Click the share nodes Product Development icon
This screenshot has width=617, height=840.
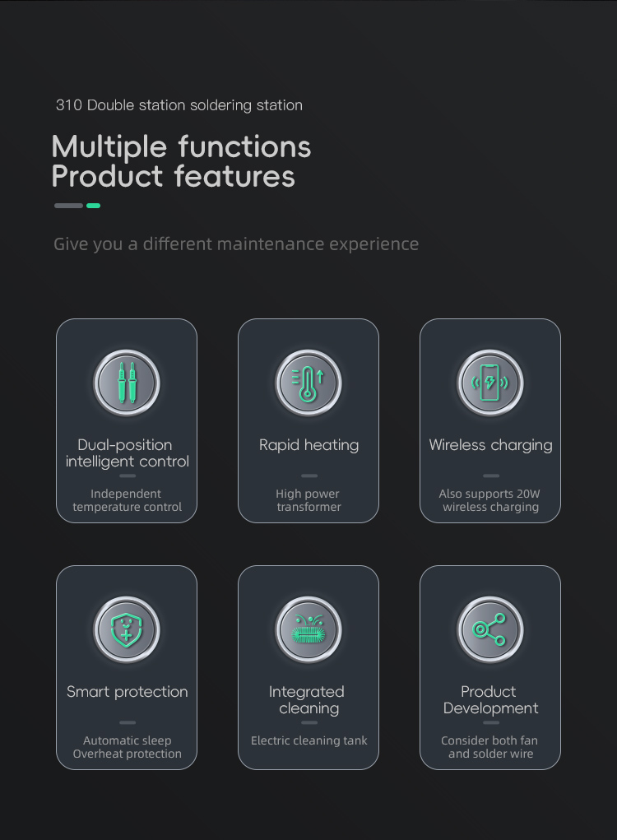(490, 629)
